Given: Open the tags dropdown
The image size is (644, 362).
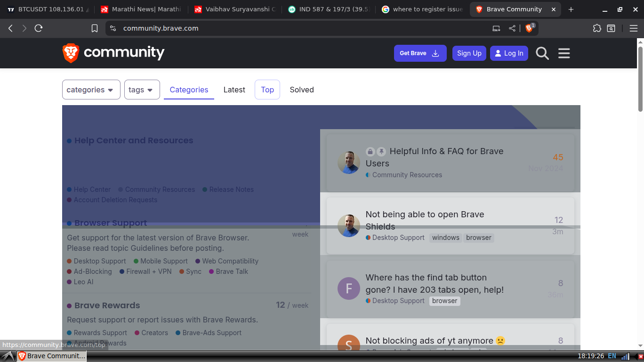Looking at the screenshot, I should coord(142,90).
